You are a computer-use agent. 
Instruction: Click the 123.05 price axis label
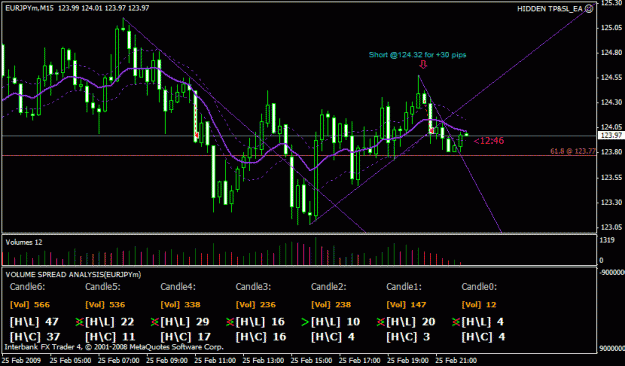click(612, 227)
